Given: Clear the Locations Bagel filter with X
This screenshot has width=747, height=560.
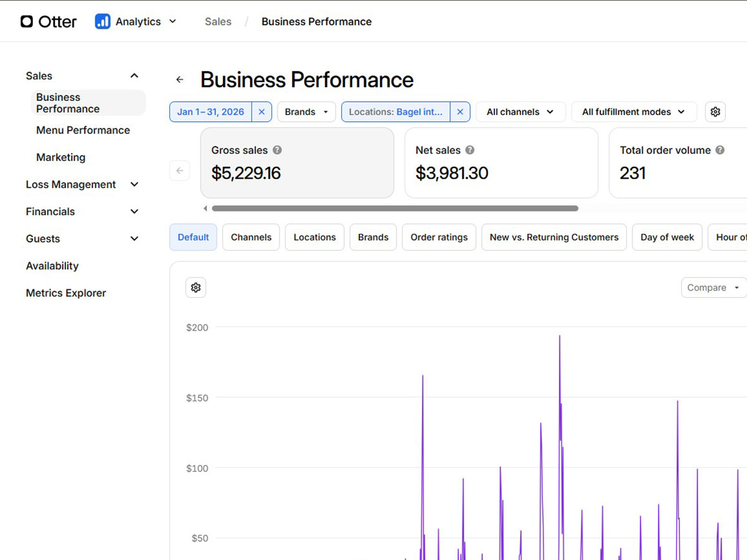Looking at the screenshot, I should pos(459,112).
